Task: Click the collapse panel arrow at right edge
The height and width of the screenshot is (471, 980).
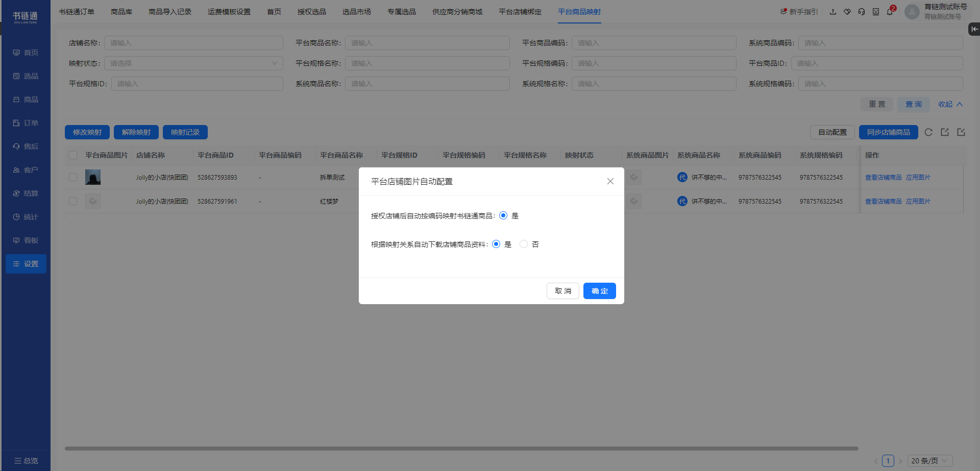Action: pos(974,29)
